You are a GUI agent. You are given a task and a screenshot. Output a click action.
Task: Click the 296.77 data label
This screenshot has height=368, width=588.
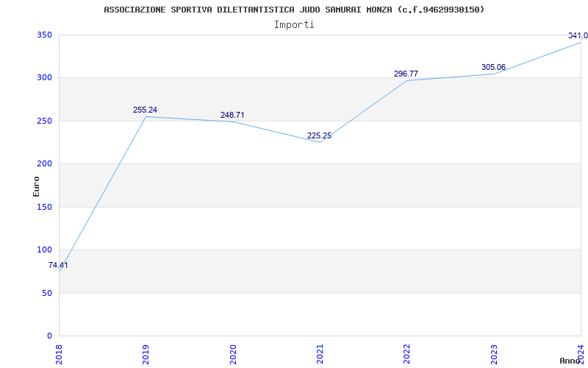(x=406, y=74)
